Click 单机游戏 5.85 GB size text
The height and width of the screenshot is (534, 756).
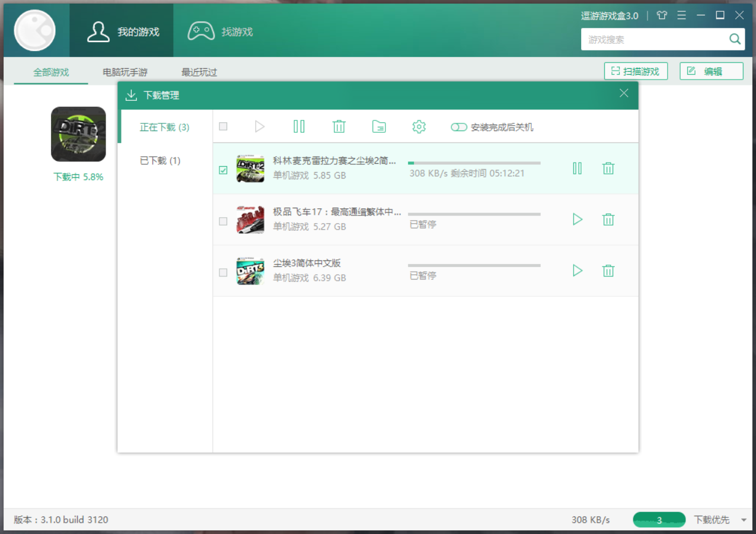310,176
